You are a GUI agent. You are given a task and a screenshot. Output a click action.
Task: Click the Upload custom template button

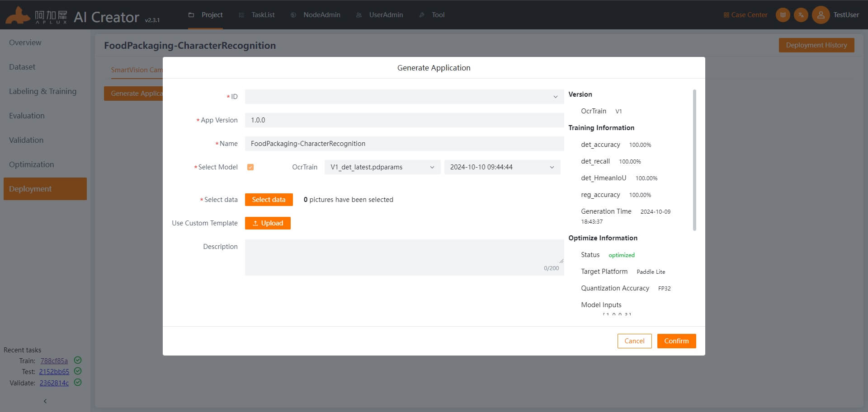point(268,223)
